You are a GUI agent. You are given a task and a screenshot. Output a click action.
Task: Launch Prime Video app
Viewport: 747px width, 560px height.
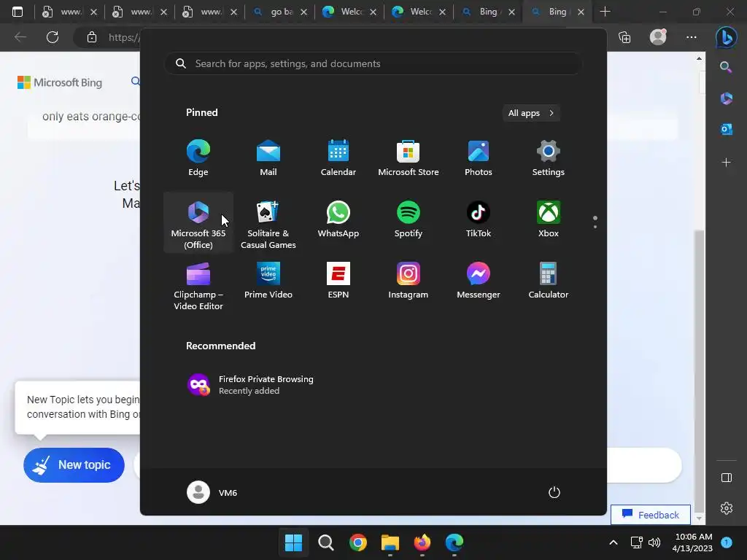(268, 281)
